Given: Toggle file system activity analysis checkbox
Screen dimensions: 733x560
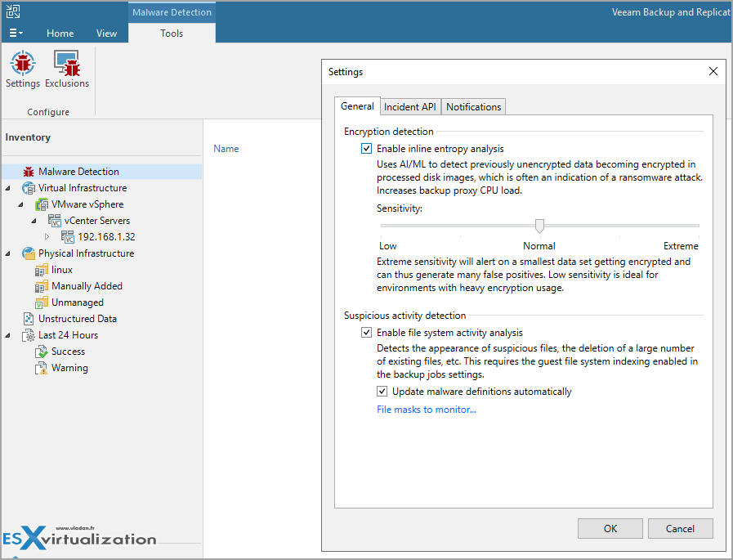Looking at the screenshot, I should (366, 333).
